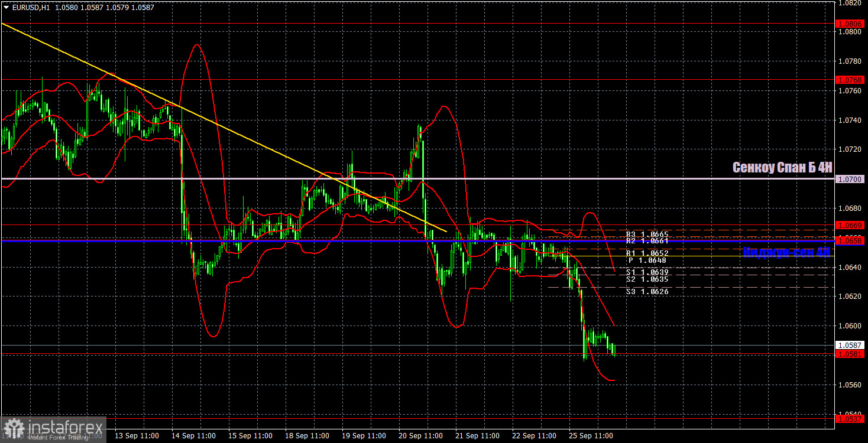Screen dimensions: 868x443
Task: Click the 25 Sep 11:00 time axis label
Action: click(x=590, y=436)
